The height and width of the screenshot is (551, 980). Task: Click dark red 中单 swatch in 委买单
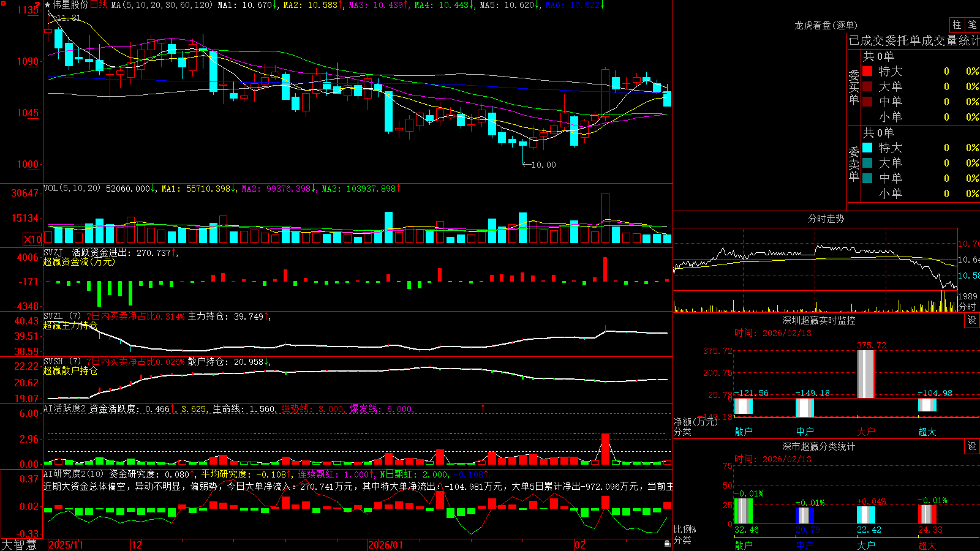867,102
